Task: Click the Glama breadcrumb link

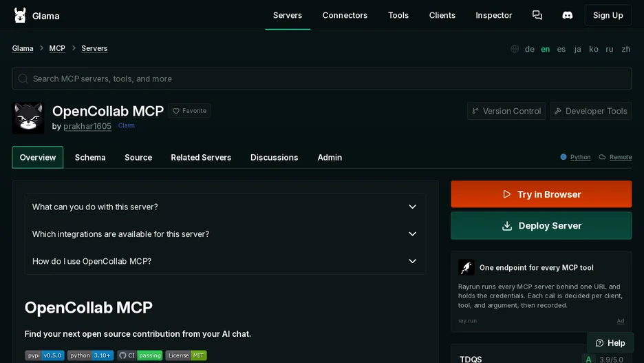Action: pyautogui.click(x=23, y=48)
